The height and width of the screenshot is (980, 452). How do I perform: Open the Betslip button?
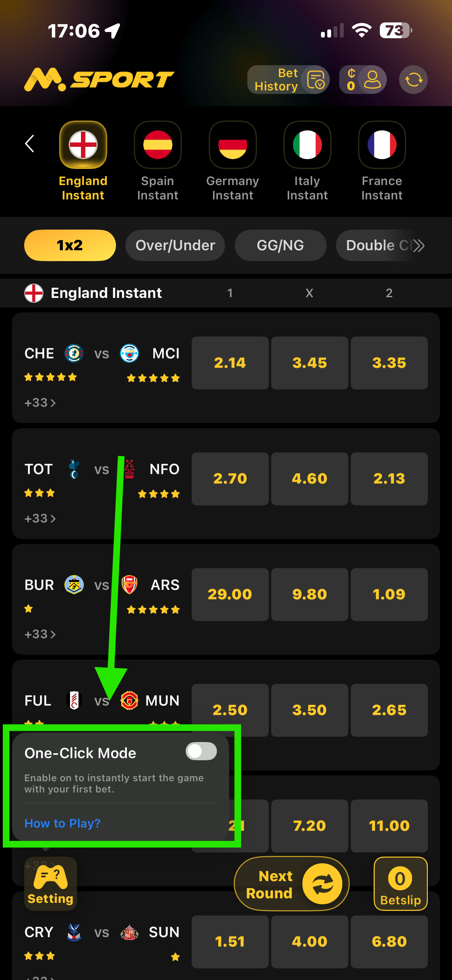tap(400, 883)
